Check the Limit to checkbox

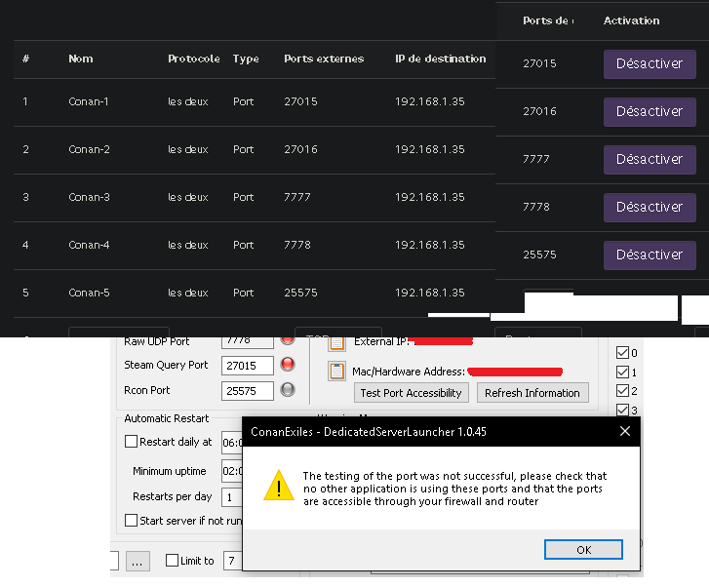[173, 561]
